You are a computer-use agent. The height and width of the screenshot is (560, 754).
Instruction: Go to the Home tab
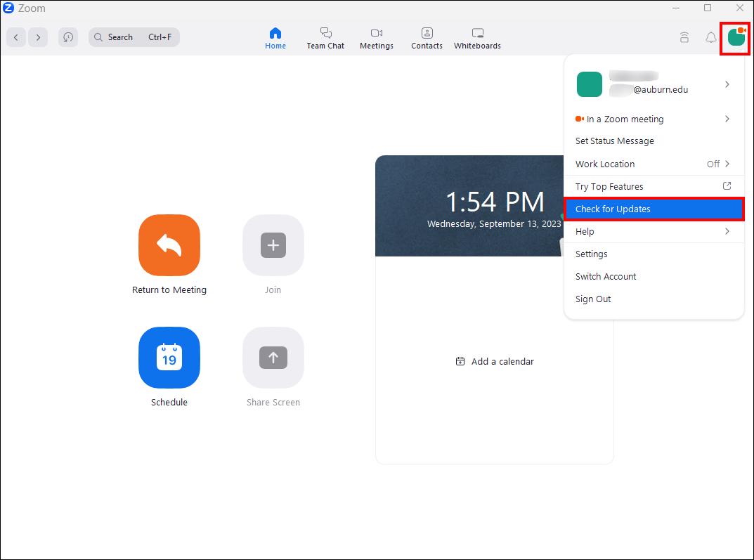(x=275, y=39)
